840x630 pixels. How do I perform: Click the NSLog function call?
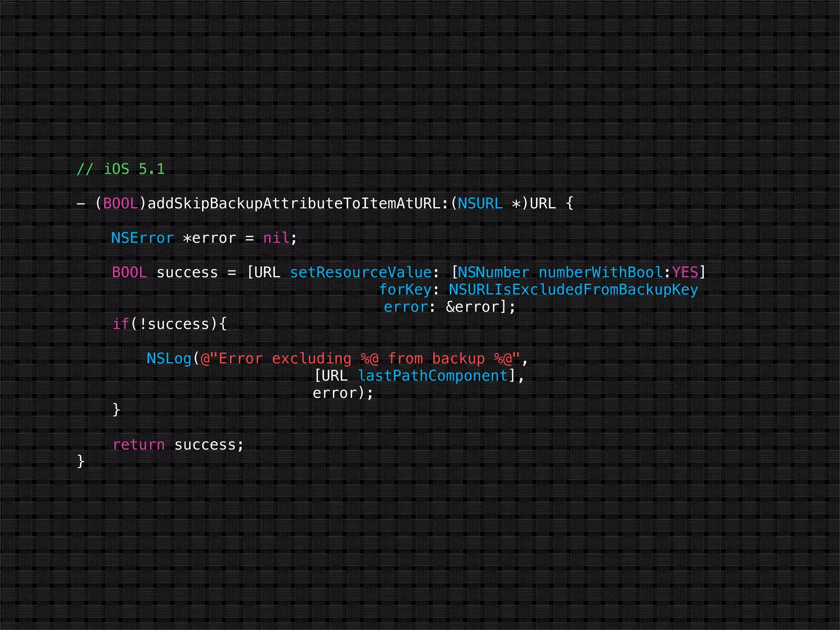(x=169, y=358)
